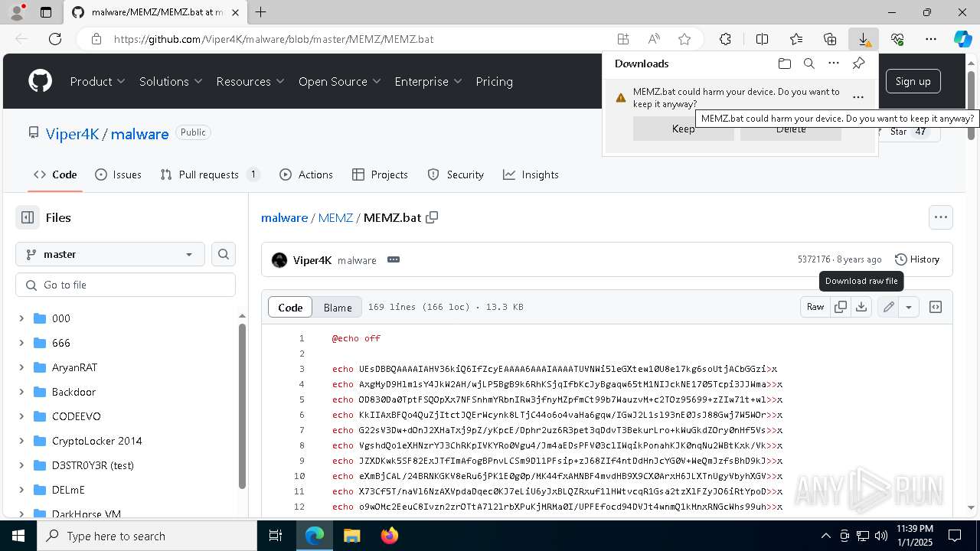Open Windows Start menu

pyautogui.click(x=18, y=536)
